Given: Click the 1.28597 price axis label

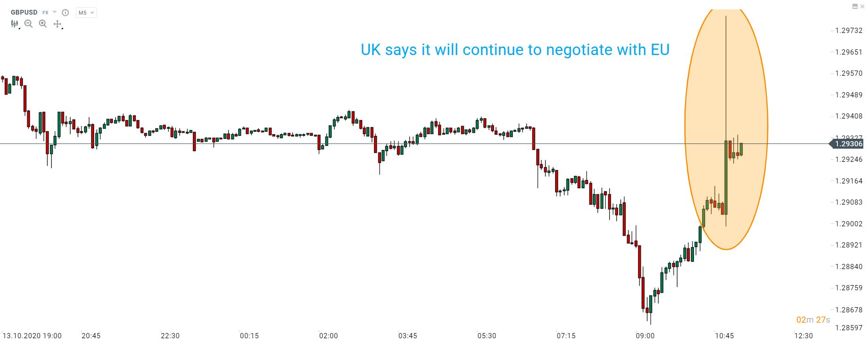Looking at the screenshot, I should coord(849,327).
